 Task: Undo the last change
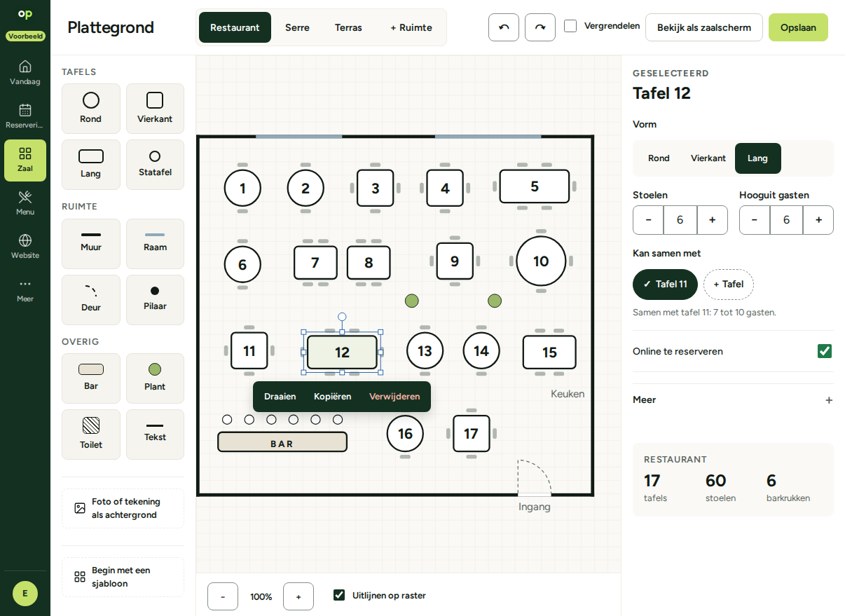coord(504,27)
